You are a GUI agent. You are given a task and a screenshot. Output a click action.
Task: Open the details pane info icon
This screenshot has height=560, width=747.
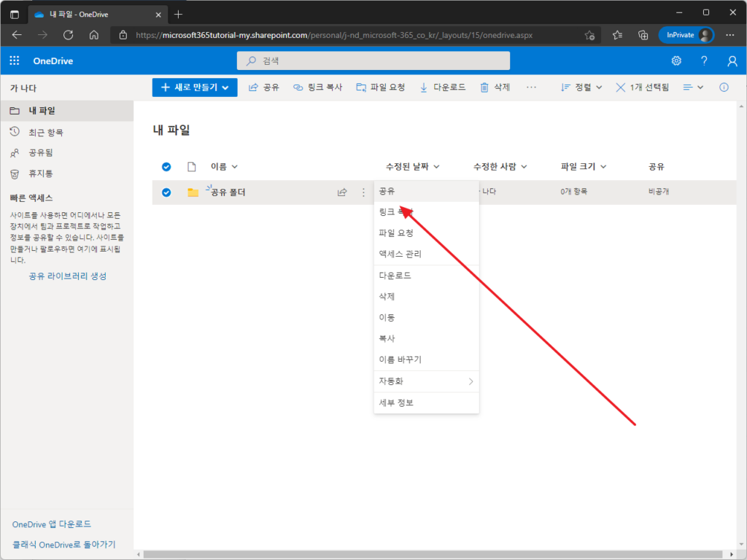(x=724, y=87)
